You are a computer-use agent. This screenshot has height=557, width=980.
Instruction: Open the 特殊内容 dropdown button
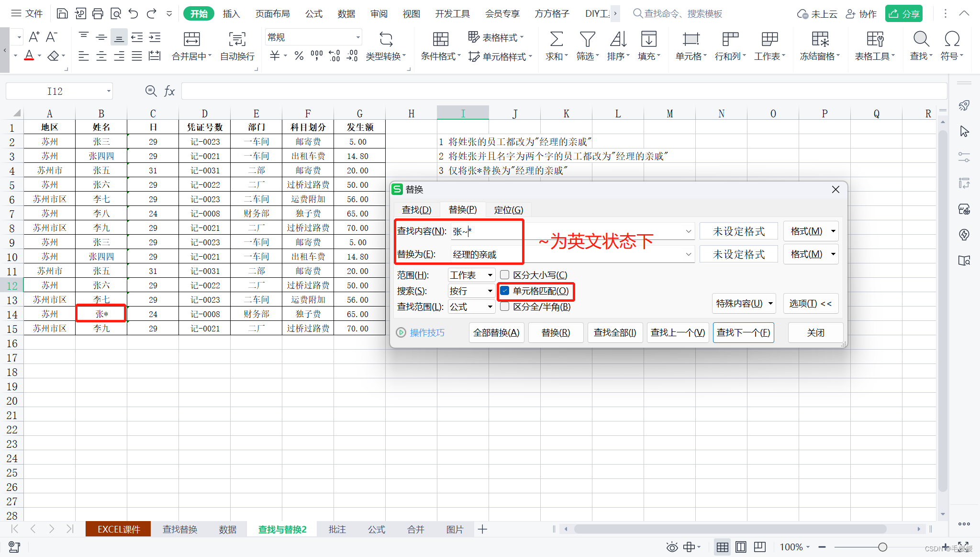coord(744,304)
